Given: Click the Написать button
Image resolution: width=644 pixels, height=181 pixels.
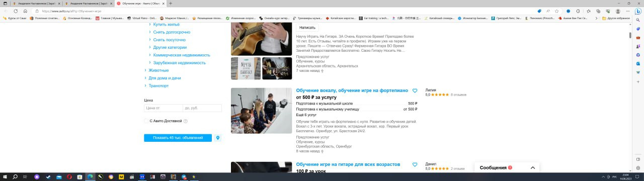Looking at the screenshot, I should [307, 28].
